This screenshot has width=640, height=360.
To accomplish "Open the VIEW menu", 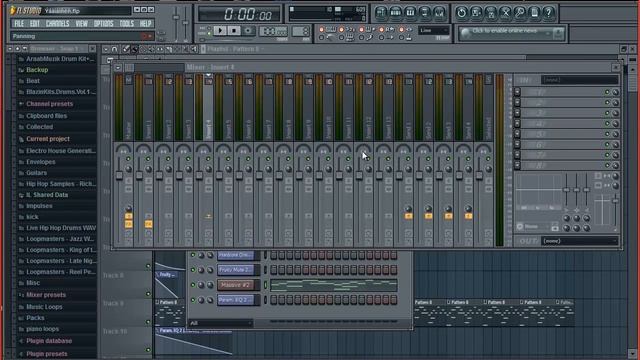I will coord(82,24).
